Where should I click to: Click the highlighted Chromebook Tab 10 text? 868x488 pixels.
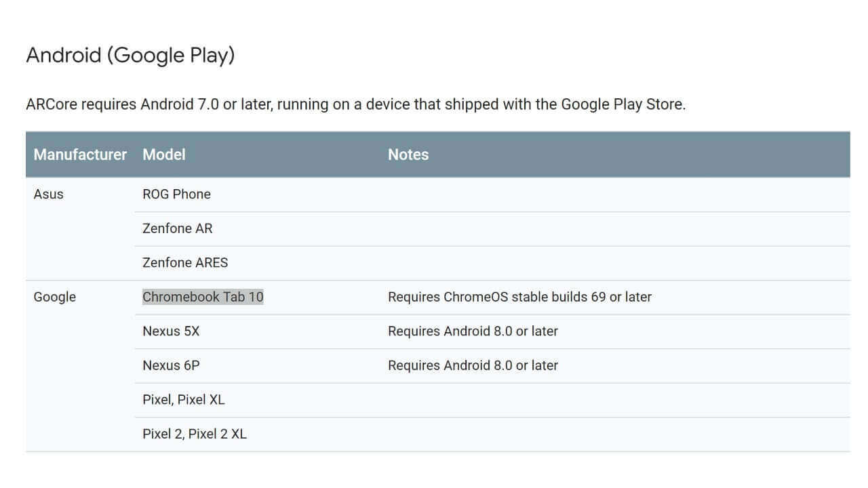[203, 297]
